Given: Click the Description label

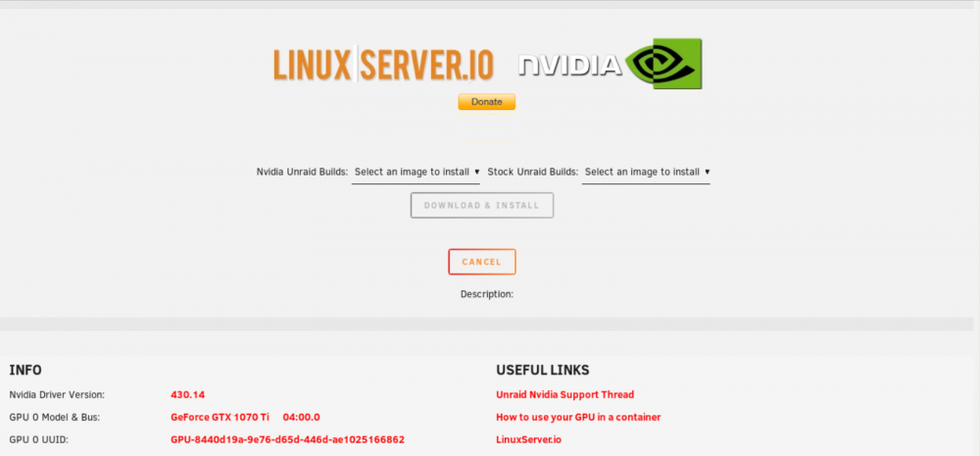Looking at the screenshot, I should click(x=487, y=294).
